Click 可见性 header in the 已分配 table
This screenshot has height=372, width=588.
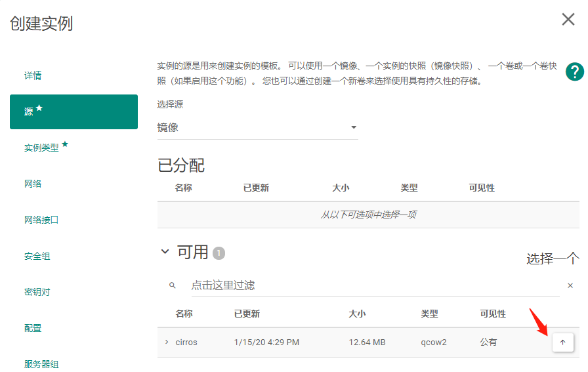click(482, 188)
